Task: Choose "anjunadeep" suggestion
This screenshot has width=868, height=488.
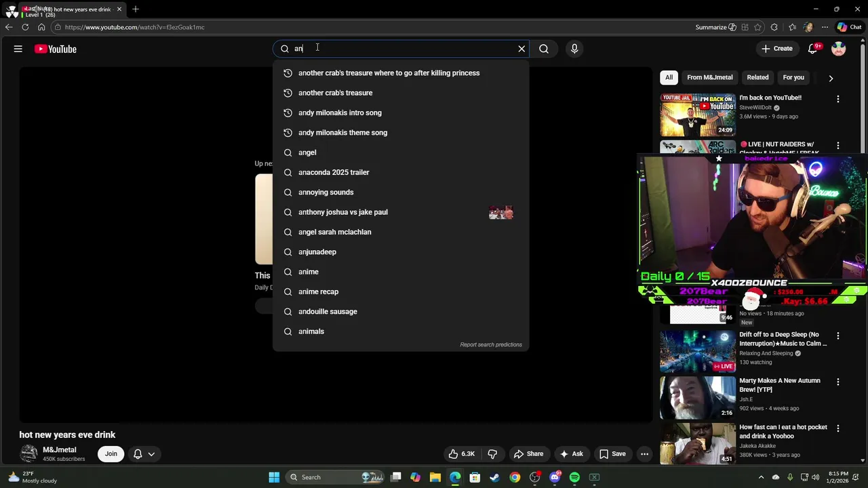Action: pyautogui.click(x=400, y=252)
